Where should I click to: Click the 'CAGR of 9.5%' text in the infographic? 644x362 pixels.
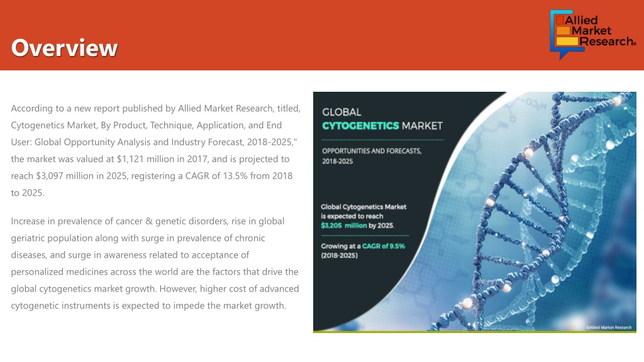(x=383, y=246)
